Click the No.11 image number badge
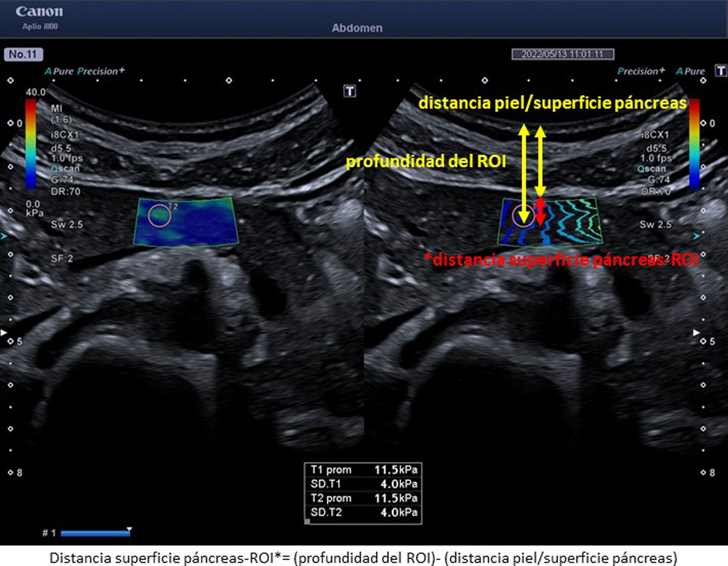The height and width of the screenshot is (566, 728). 23,55
